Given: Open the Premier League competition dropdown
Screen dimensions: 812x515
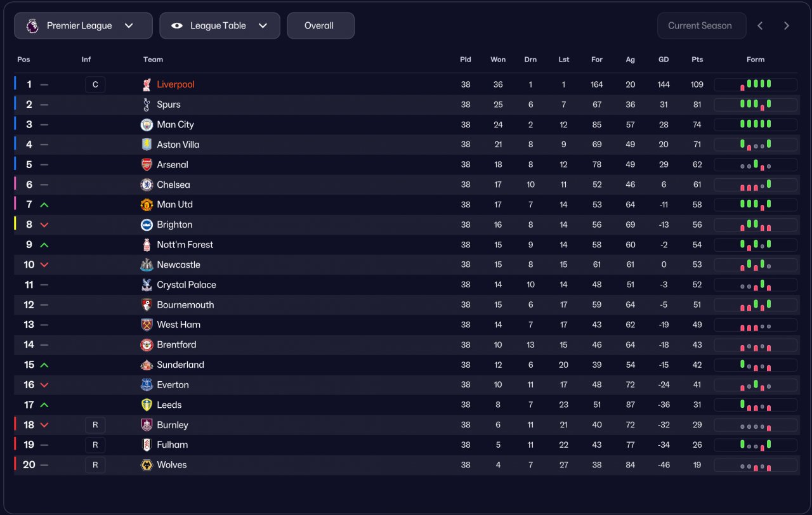Looking at the screenshot, I should [x=84, y=26].
